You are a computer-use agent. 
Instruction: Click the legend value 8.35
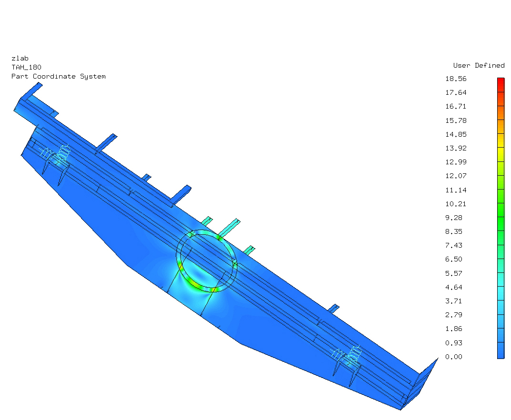(454, 232)
